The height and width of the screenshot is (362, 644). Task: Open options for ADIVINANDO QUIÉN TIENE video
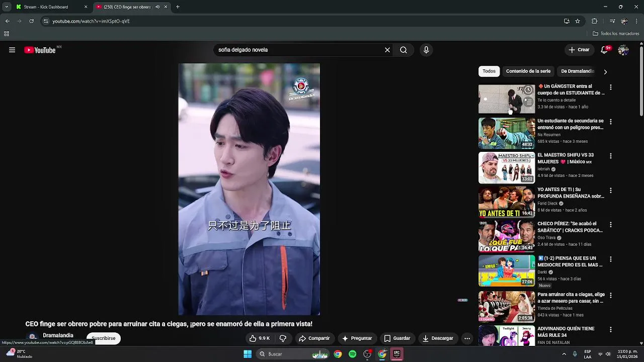(x=610, y=330)
